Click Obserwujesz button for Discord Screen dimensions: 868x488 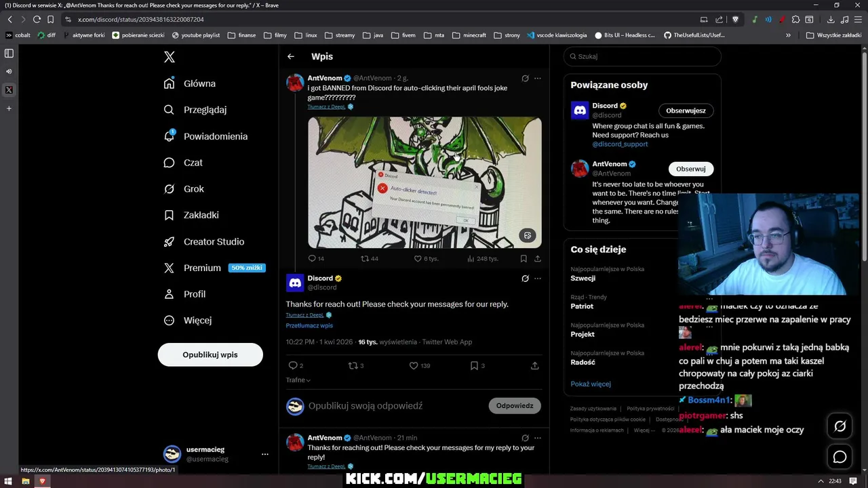(686, 110)
